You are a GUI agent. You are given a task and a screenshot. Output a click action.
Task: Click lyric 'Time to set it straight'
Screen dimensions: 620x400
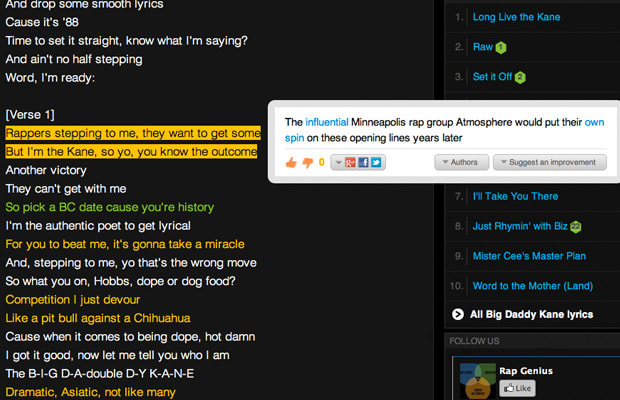[127, 41]
